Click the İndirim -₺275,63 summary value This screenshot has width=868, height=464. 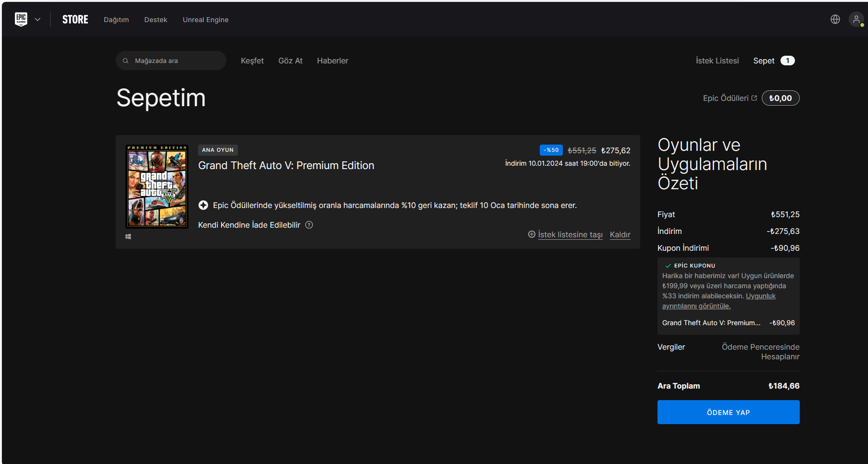pyautogui.click(x=783, y=231)
